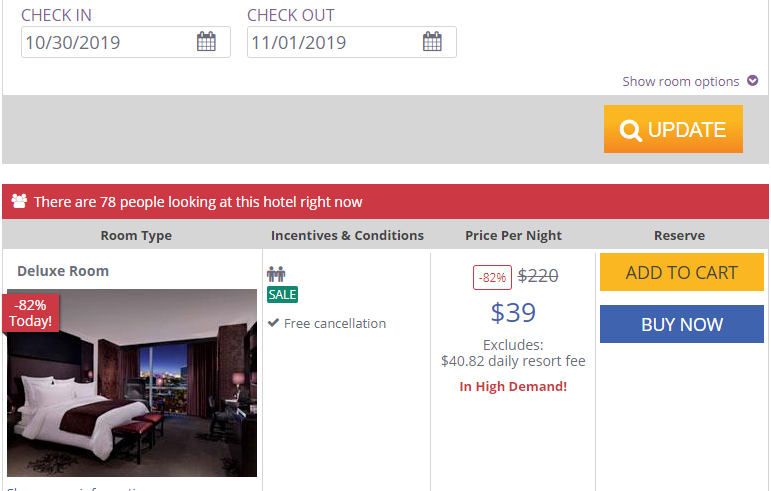Open the check-in calendar icon
The width and height of the screenshot is (771, 491).
click(206, 41)
